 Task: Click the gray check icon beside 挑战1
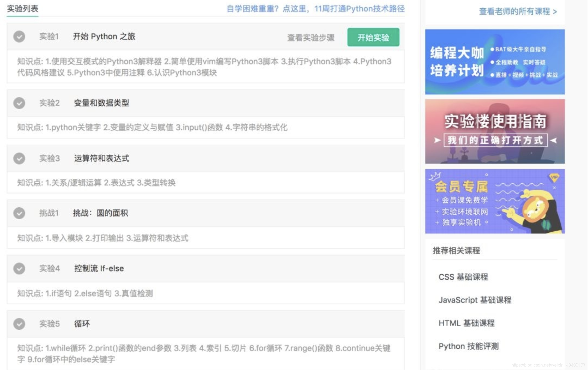tap(19, 213)
